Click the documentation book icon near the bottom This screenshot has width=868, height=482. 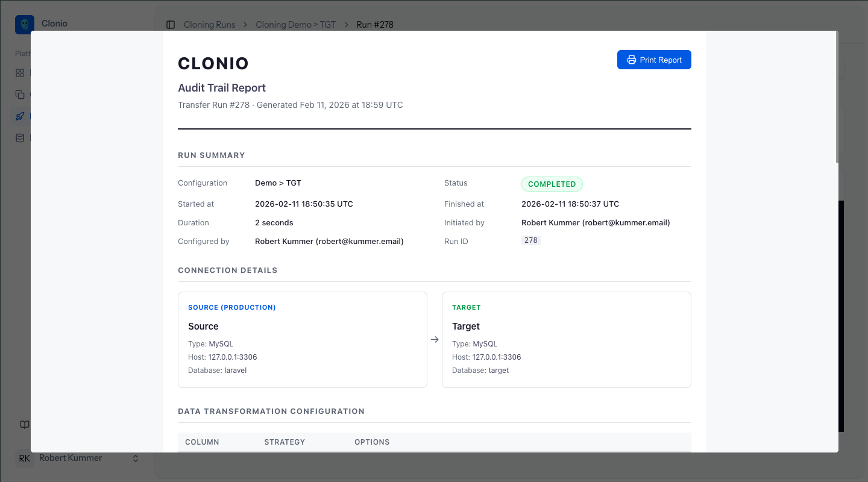click(x=24, y=424)
